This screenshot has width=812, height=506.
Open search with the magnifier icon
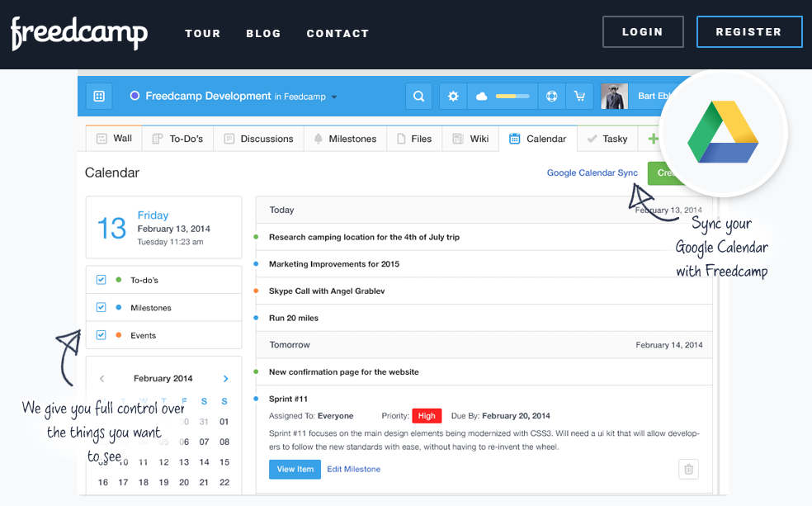click(x=418, y=97)
